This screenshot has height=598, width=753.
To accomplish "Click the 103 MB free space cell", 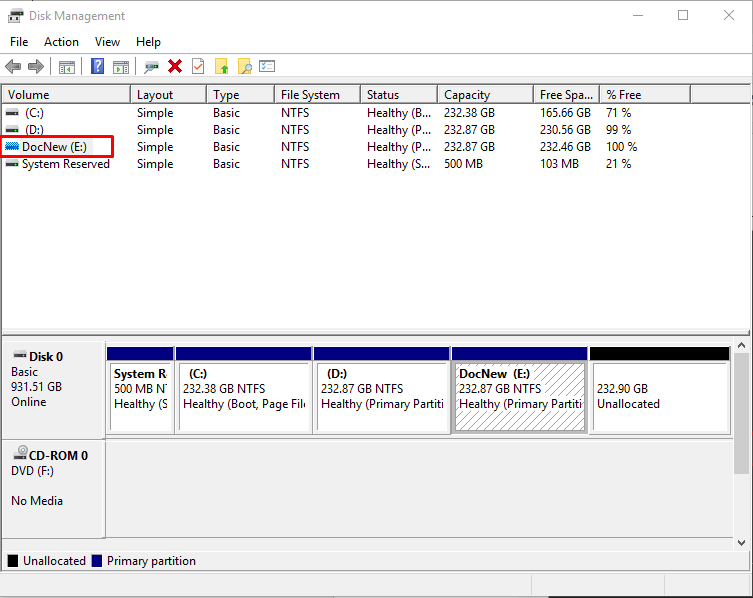I will (559, 164).
